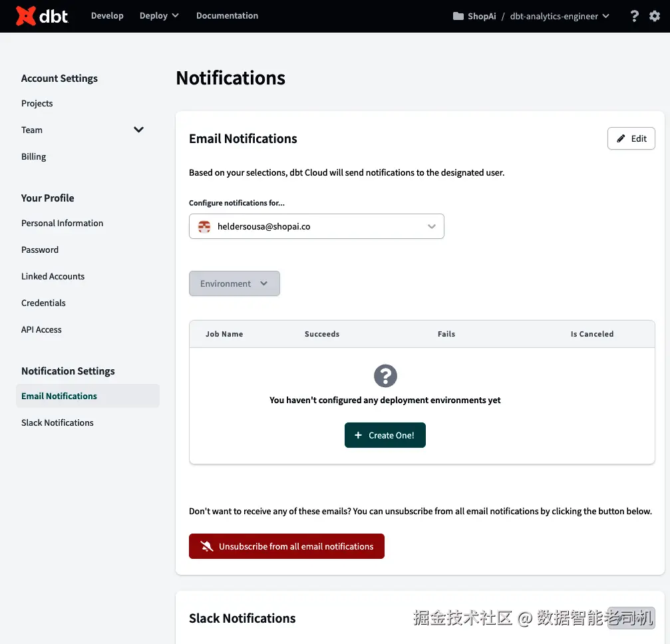Open the Billing page

pyautogui.click(x=34, y=156)
